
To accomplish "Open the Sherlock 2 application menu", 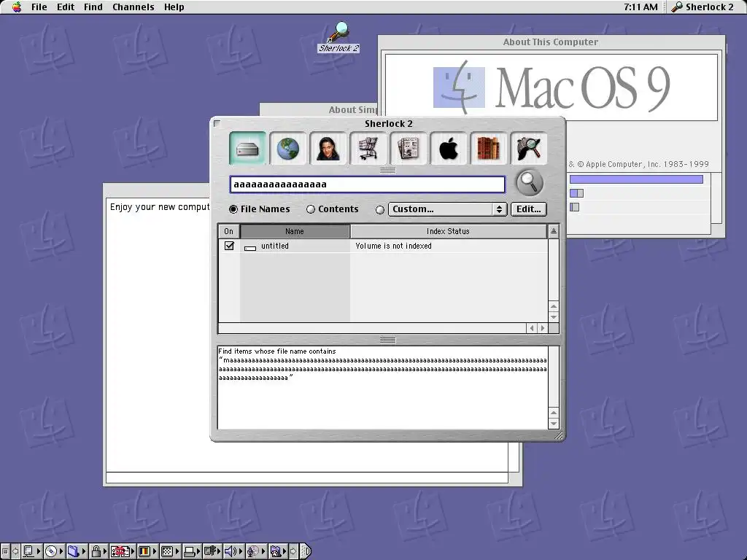I will click(703, 7).
